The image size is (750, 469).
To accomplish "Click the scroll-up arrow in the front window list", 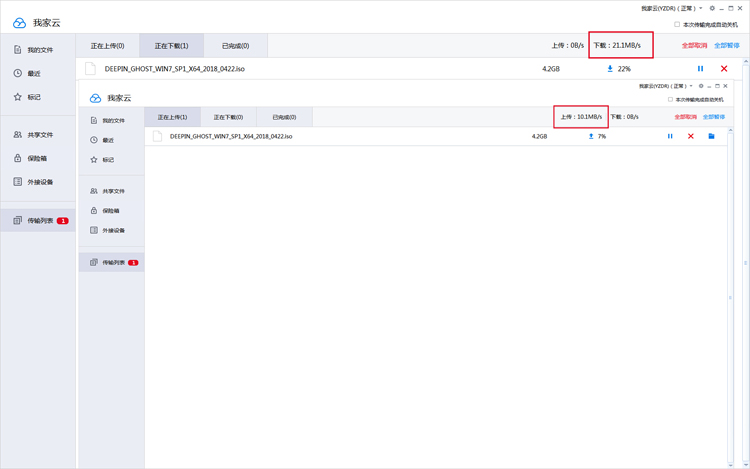I will [x=730, y=131].
